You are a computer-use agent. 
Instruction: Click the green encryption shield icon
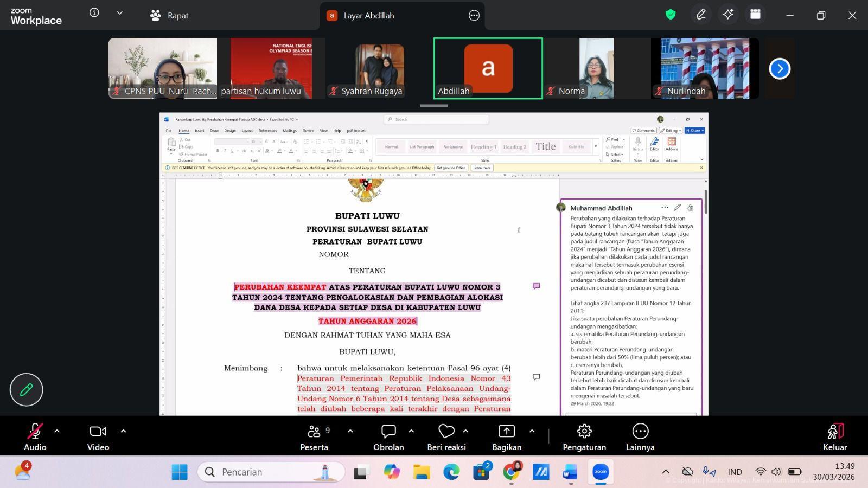tap(671, 15)
